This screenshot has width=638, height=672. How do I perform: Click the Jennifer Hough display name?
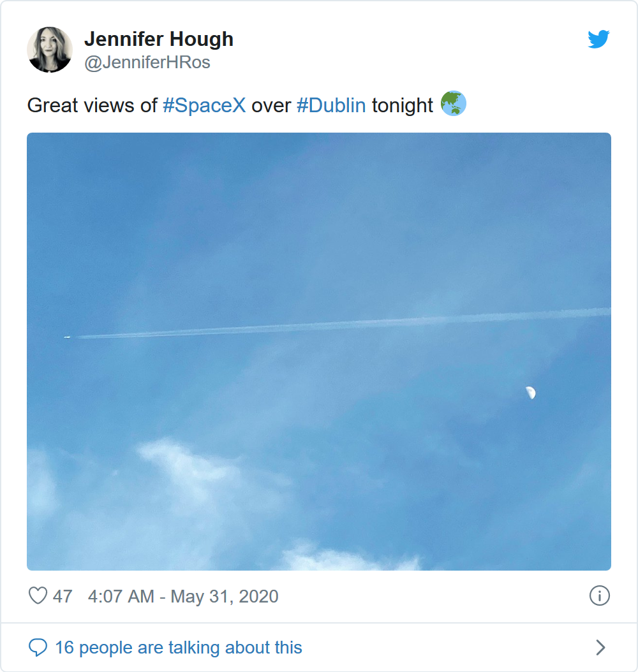(159, 40)
